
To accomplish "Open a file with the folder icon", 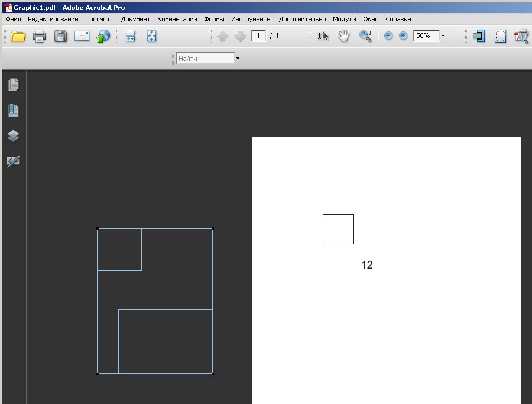I will pyautogui.click(x=18, y=36).
